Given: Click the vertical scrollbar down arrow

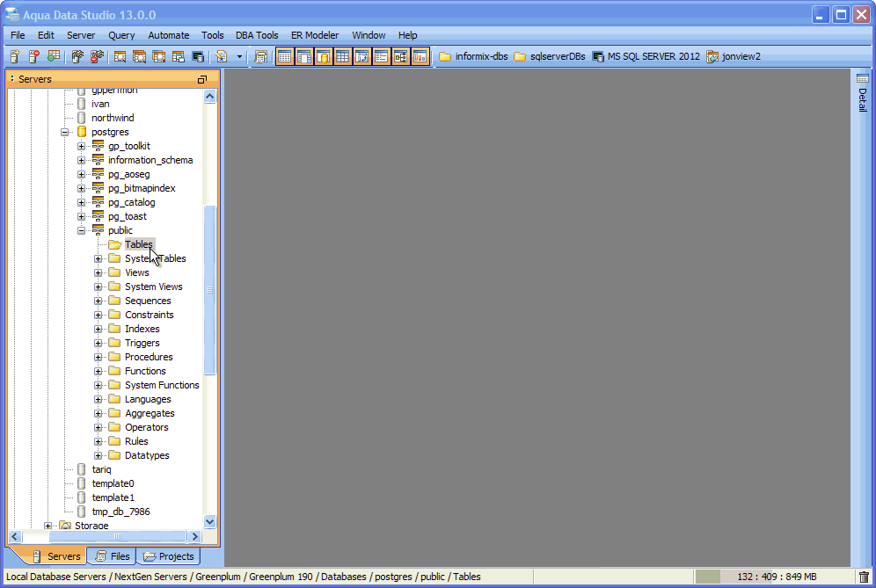Looking at the screenshot, I should (x=210, y=522).
